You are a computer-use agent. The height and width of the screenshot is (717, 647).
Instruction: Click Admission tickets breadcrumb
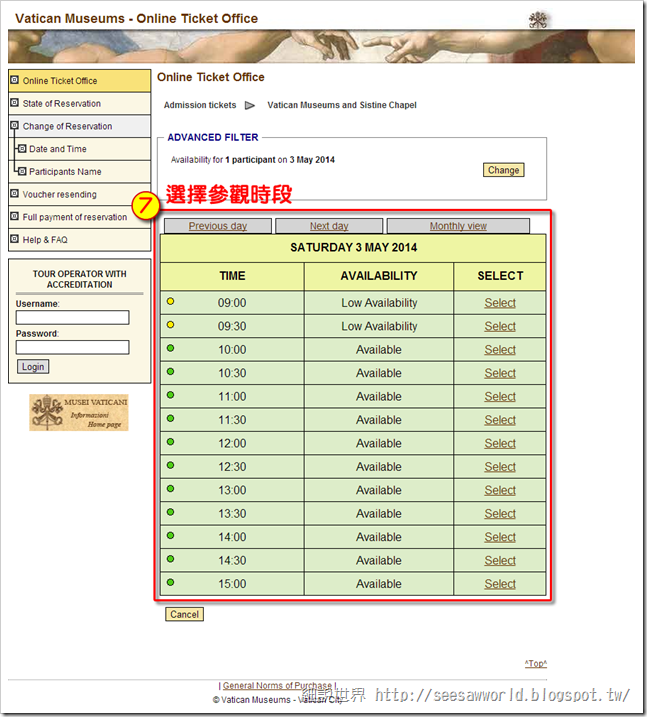(x=200, y=105)
